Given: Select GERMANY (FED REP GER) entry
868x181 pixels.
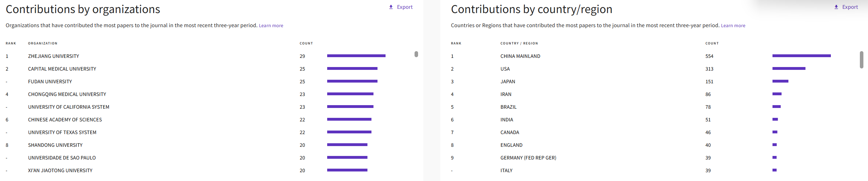Looking at the screenshot, I should click(x=528, y=158).
